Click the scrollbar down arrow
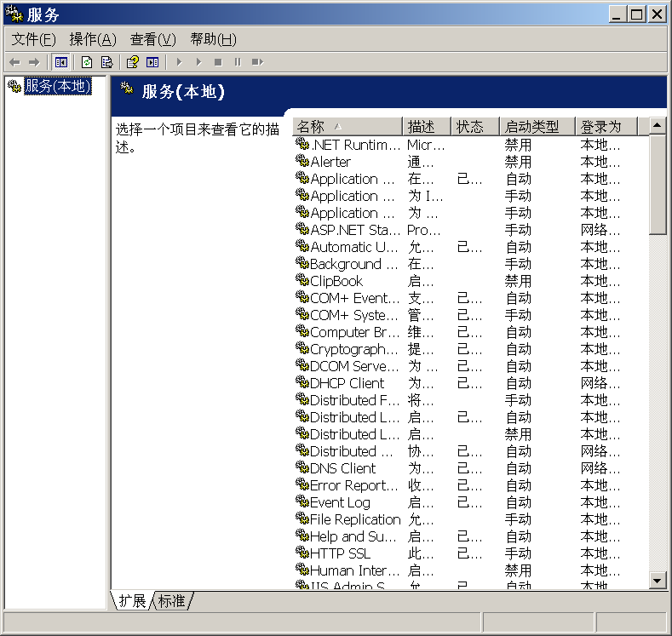The image size is (672, 636). 657,581
